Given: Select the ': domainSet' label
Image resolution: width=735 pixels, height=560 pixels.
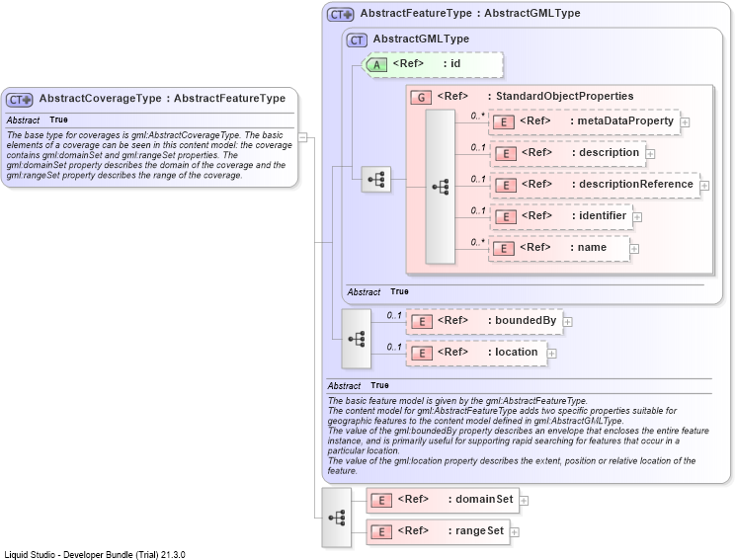Looking at the screenshot, I should [x=481, y=499].
